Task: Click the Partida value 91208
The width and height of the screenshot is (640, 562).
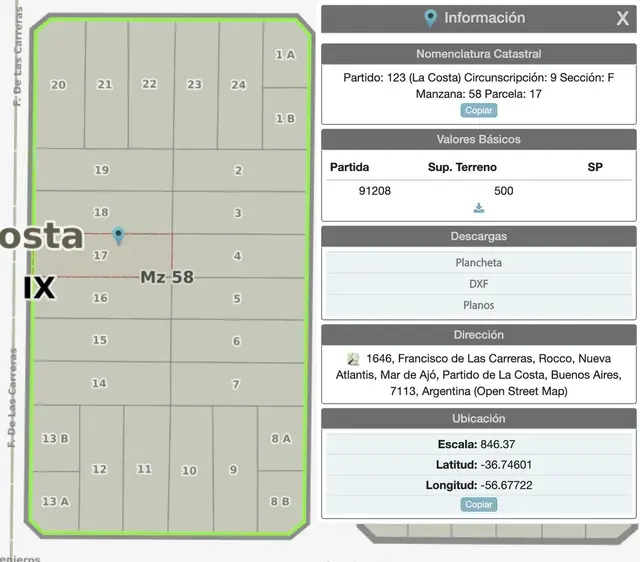Action: click(375, 191)
